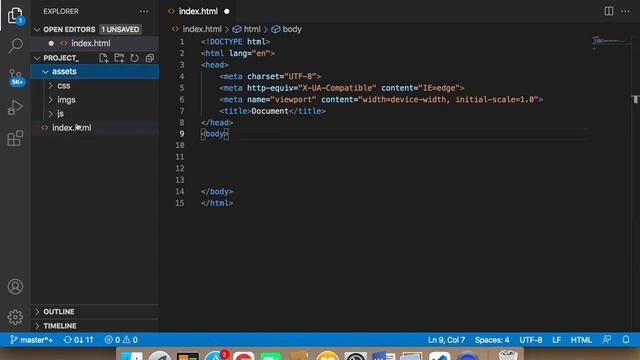
Task: Click the <head> tag on line 3
Action: [x=215, y=65]
